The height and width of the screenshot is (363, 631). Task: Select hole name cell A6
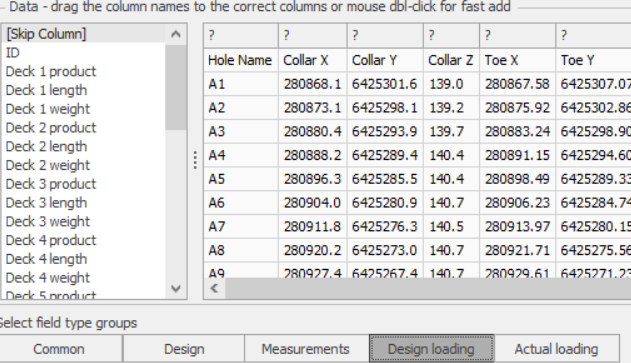click(x=241, y=202)
